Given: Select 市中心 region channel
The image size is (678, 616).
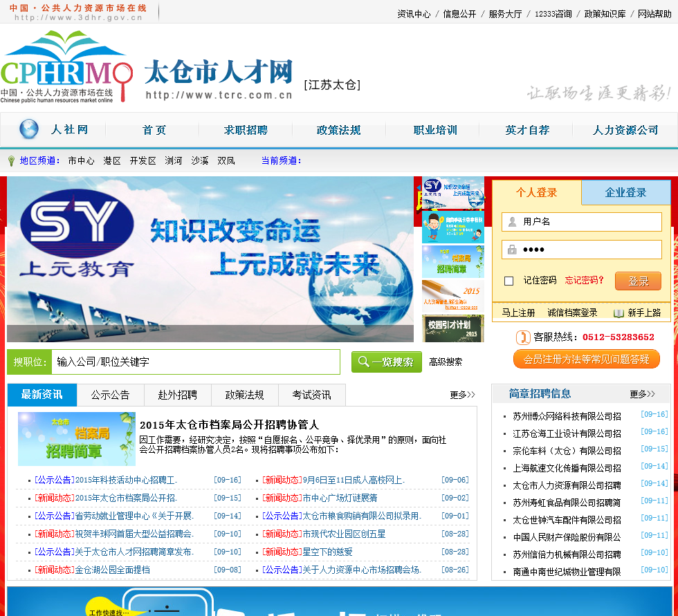Looking at the screenshot, I should (82, 160).
